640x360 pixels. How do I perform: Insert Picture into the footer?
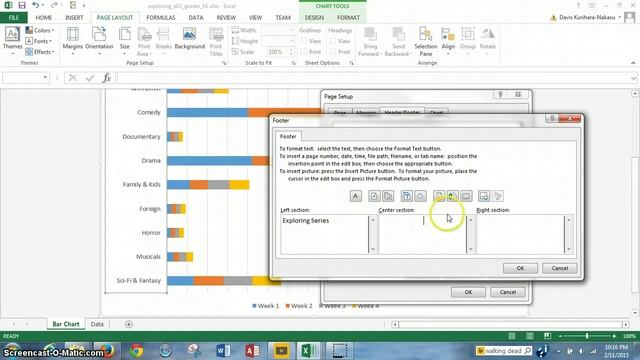(484, 196)
